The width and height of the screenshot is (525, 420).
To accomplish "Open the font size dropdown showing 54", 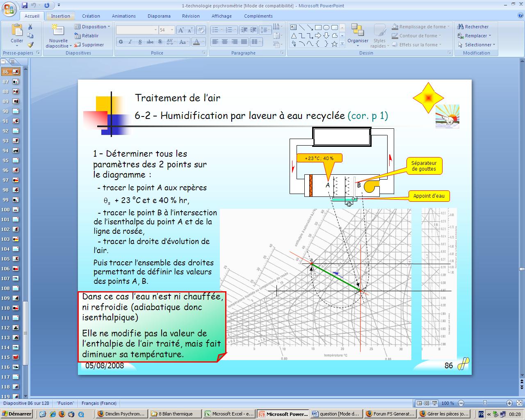I will (172, 30).
